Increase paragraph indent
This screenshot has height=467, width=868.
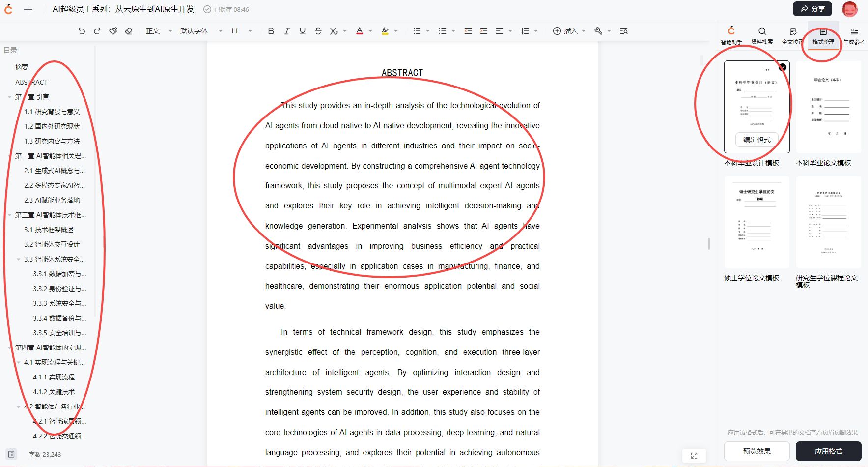click(x=484, y=31)
